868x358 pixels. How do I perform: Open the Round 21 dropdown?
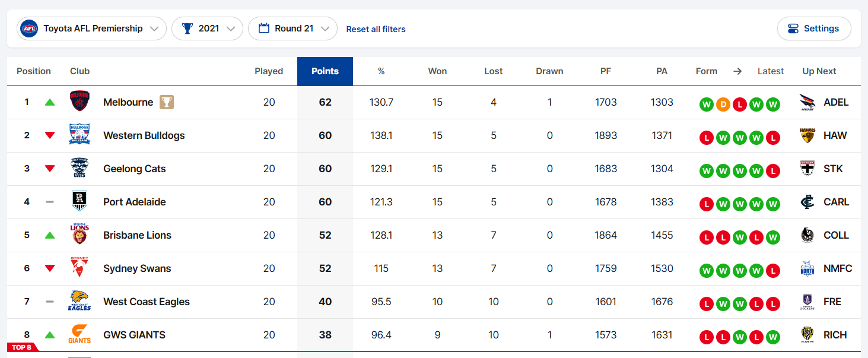coord(292,28)
